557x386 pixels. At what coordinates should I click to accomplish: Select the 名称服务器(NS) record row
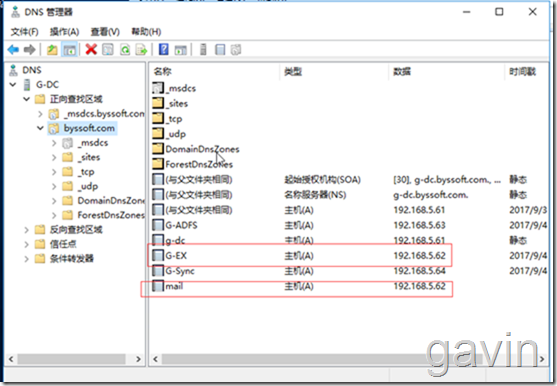348,195
